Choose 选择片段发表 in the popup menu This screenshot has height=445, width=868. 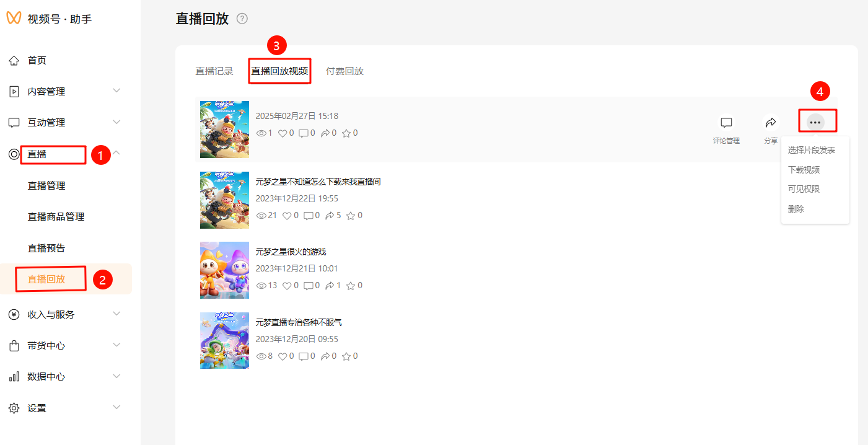[x=811, y=150]
